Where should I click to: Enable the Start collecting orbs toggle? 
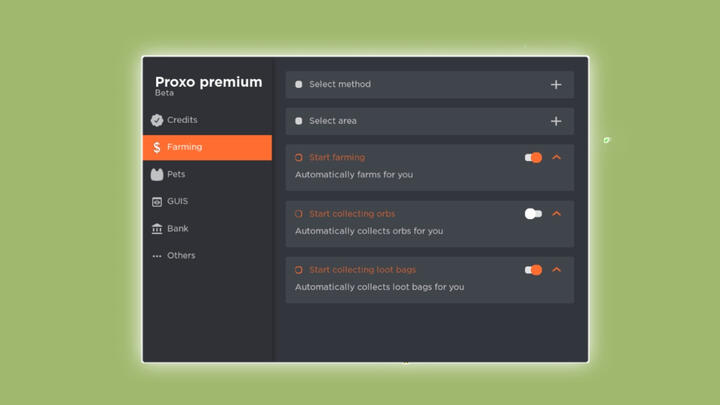coord(533,214)
